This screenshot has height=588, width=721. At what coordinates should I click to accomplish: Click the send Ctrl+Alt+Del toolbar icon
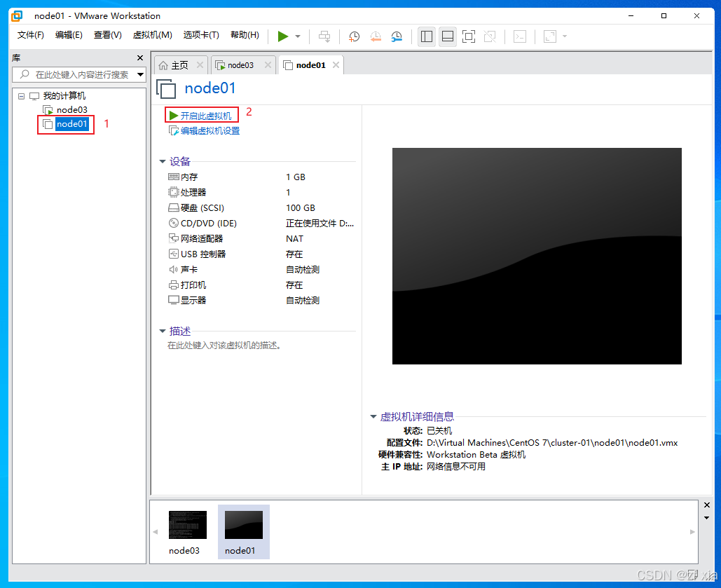pos(324,36)
